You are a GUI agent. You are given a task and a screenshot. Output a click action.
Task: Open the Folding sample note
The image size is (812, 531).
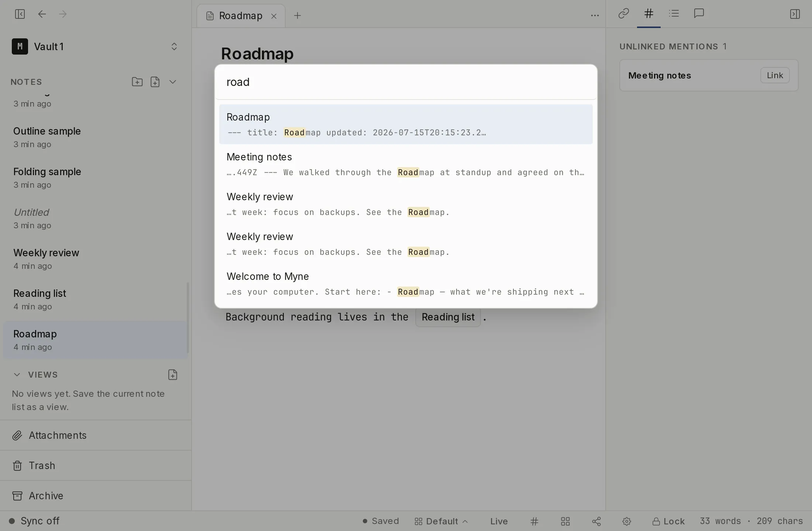click(95, 178)
